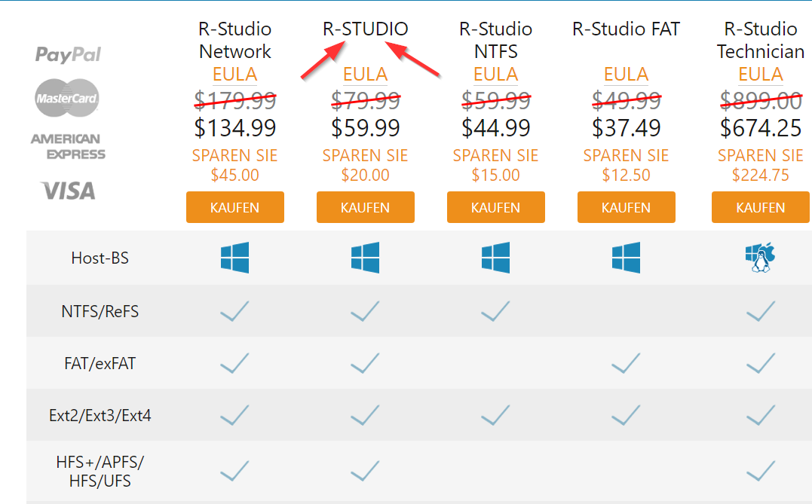Click Windows icon under R-STUDIO column
The width and height of the screenshot is (812, 504).
tap(365, 258)
